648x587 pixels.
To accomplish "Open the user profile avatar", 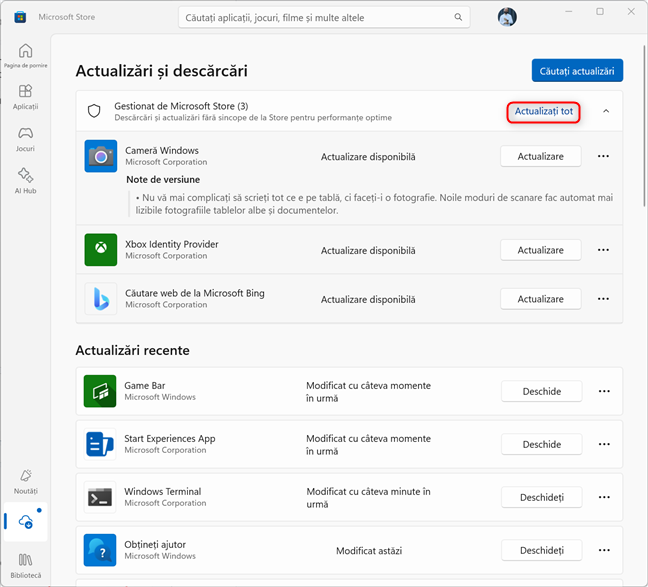I will 507,18.
